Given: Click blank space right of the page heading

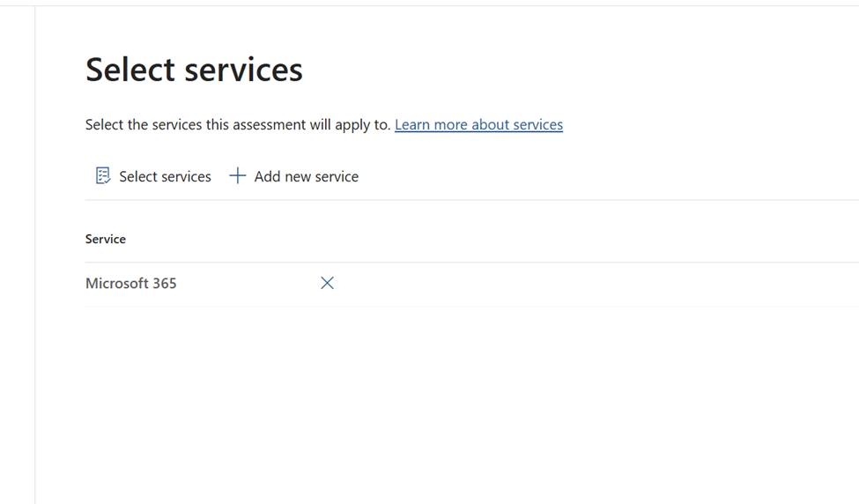Looking at the screenshot, I should click(573, 70).
